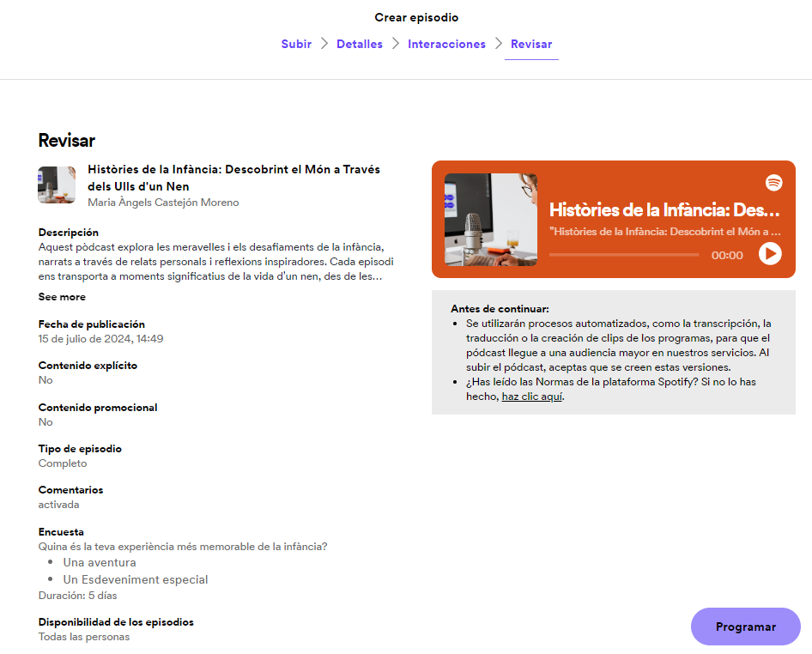Click the chevron after Detalles
The image size is (812, 654).
click(x=395, y=44)
